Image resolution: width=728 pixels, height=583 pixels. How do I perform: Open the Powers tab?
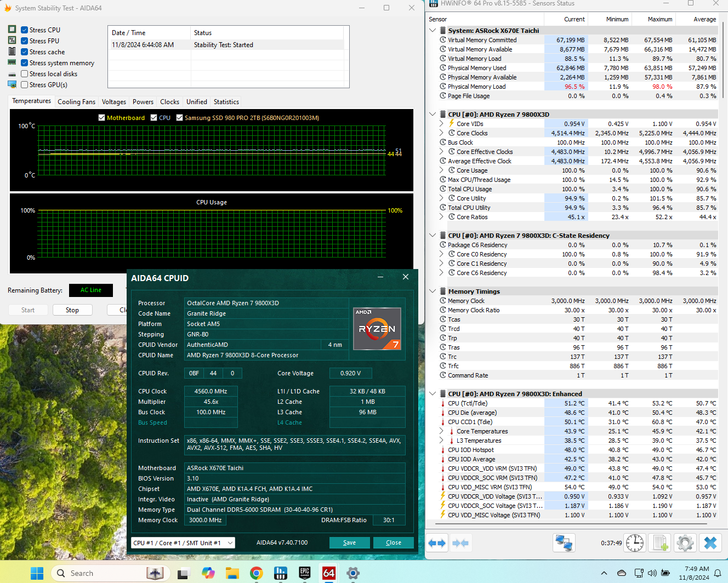(x=143, y=102)
